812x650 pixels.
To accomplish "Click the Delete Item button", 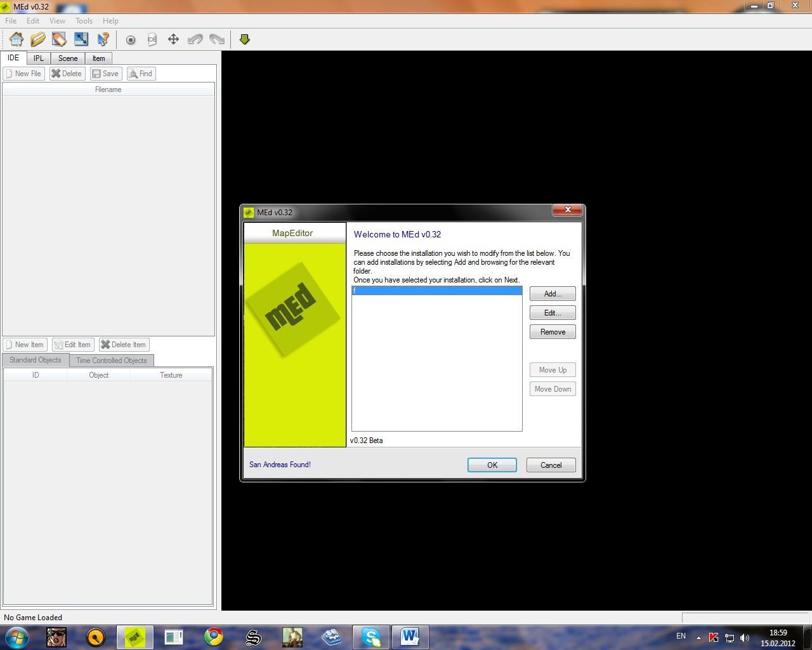I will [124, 345].
